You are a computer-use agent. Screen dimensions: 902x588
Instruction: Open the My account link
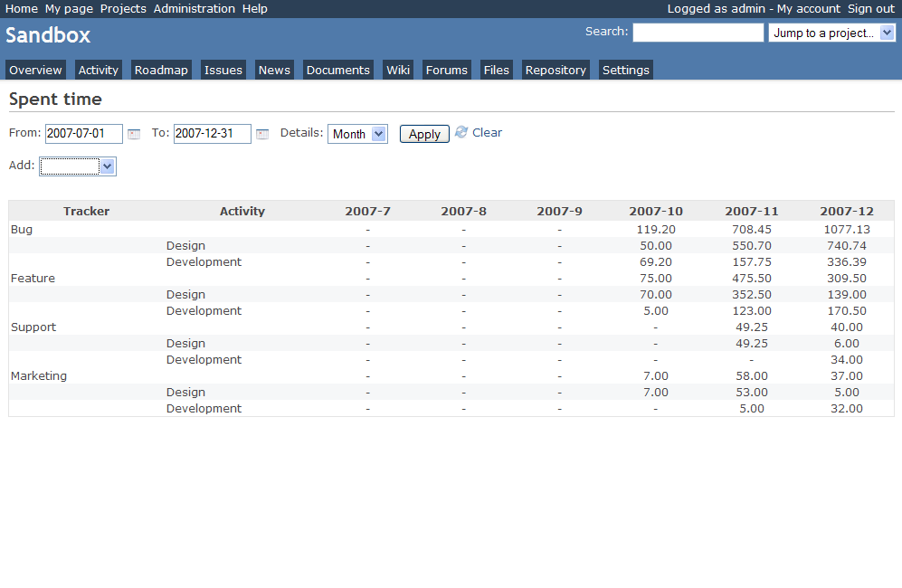coord(809,9)
